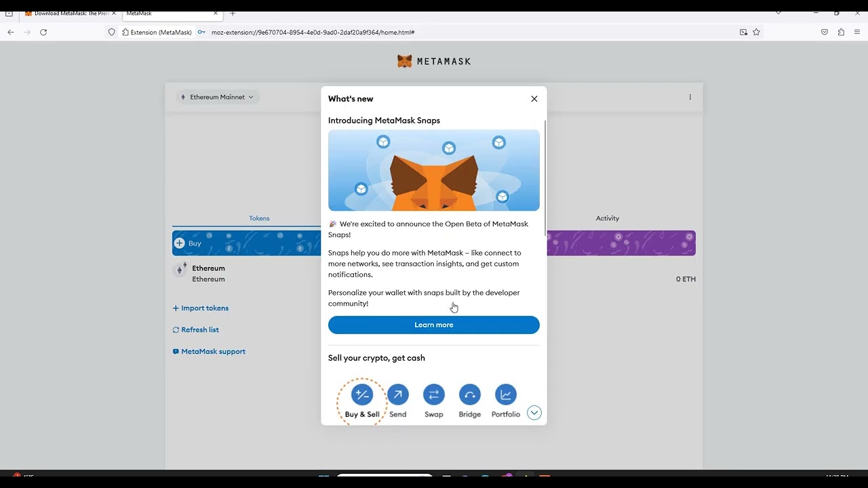Click the key permissions icon in address bar

201,32
